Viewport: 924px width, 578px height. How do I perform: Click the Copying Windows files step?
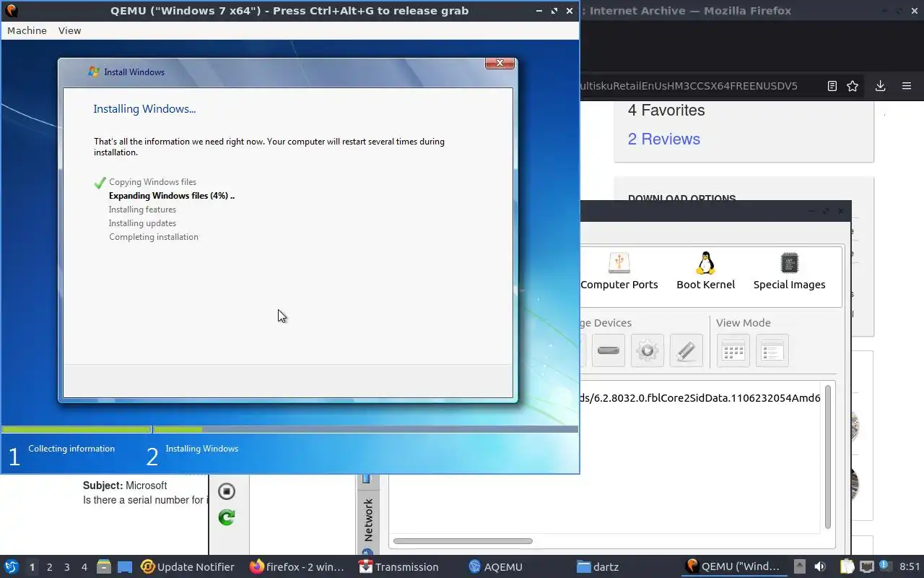tap(152, 182)
